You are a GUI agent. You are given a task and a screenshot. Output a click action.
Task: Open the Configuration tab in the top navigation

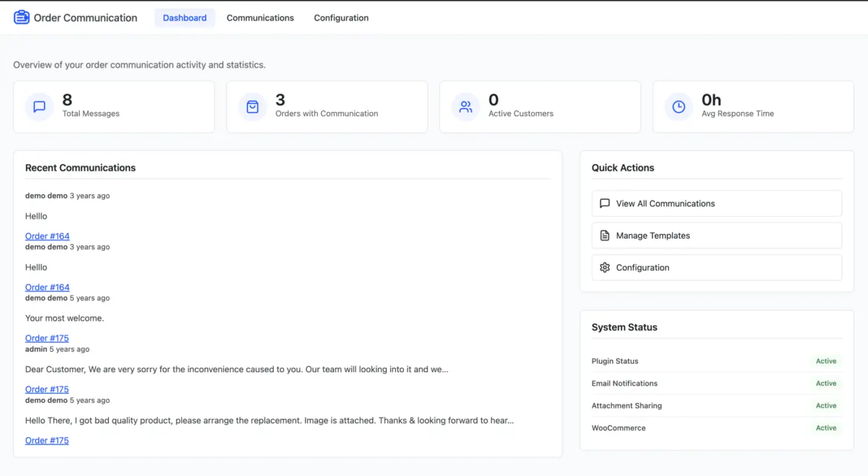[340, 17]
